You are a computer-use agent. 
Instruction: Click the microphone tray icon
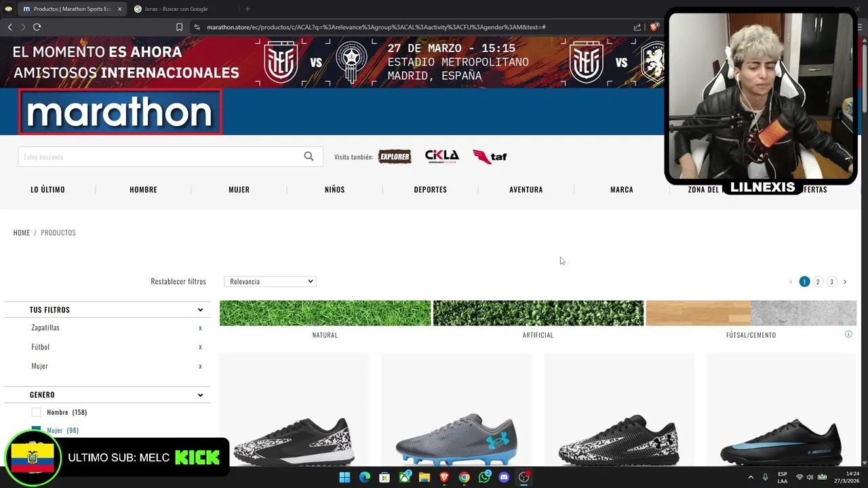coord(766,477)
